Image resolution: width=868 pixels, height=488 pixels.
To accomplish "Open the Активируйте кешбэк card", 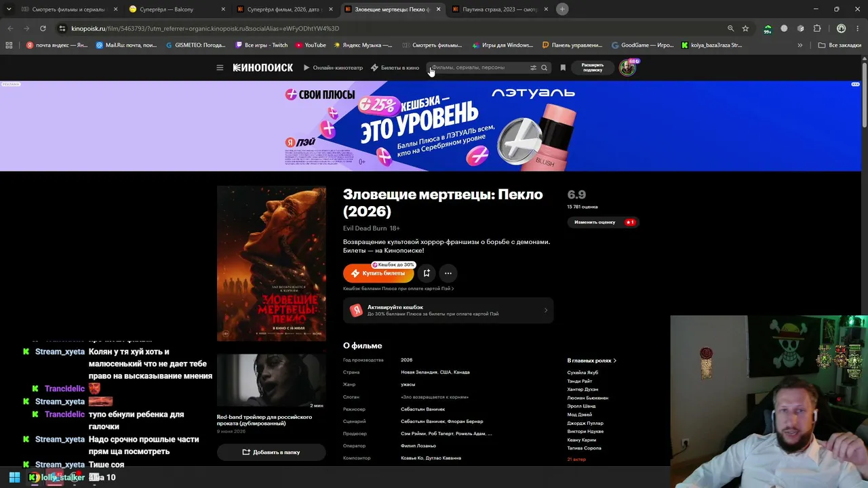I will tap(448, 310).
